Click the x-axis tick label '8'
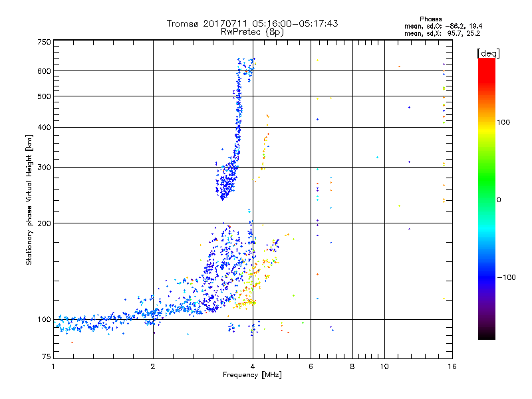Viewport: 532px width, 399px height. (352, 366)
